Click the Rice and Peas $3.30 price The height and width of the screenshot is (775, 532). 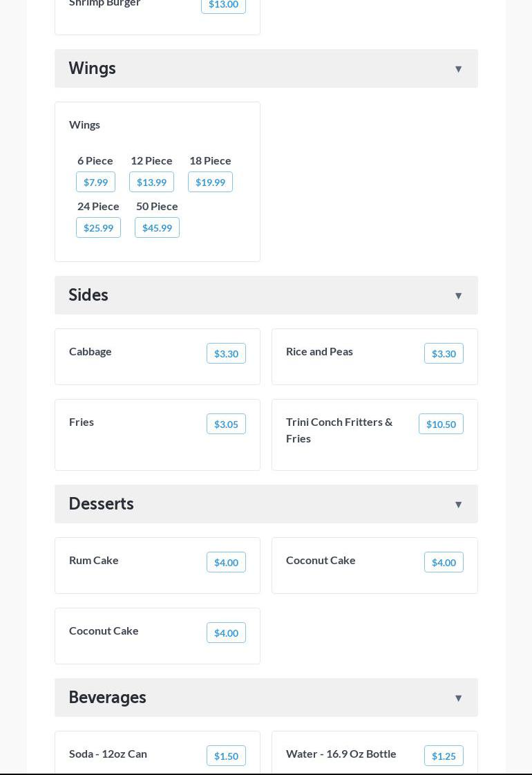tap(444, 353)
